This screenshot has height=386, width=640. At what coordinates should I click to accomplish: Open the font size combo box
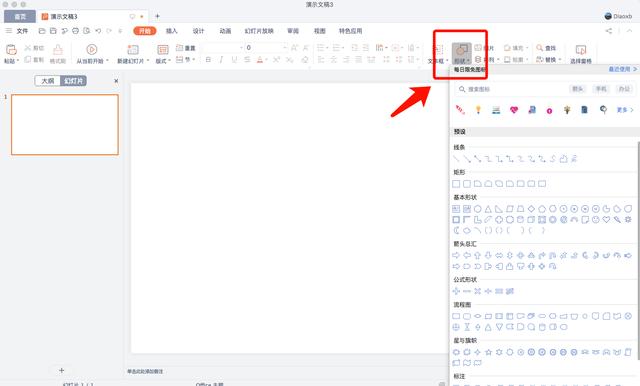(x=266, y=48)
